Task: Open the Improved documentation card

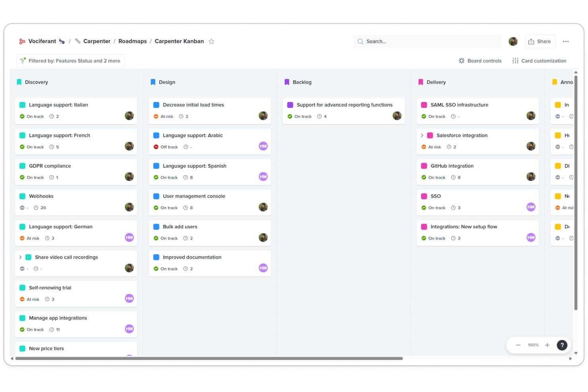Action: (210, 263)
